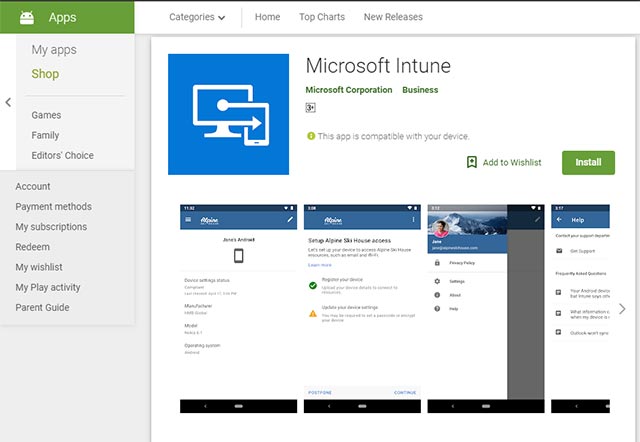Click the 3+ content rating icon
This screenshot has height=442, width=640.
point(311,108)
